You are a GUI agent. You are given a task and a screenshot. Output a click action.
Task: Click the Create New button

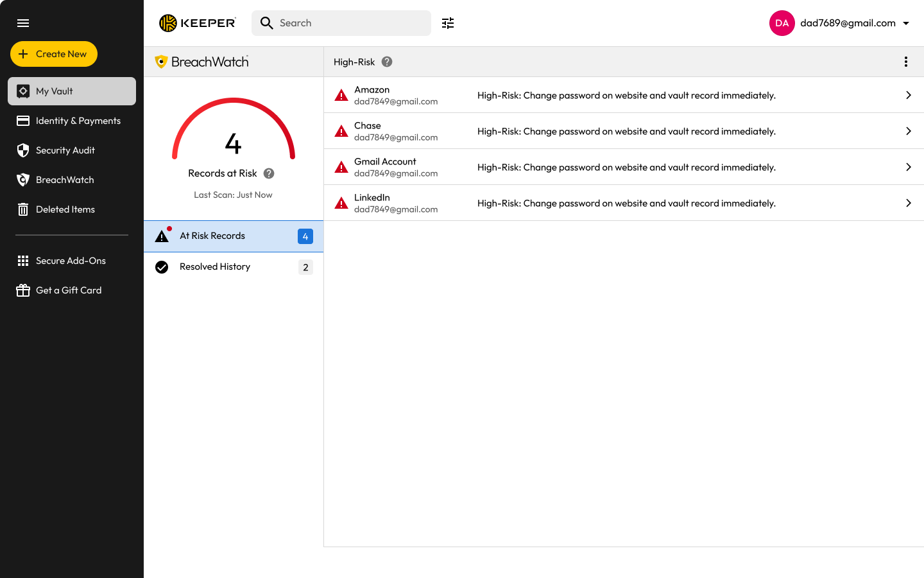(54, 54)
